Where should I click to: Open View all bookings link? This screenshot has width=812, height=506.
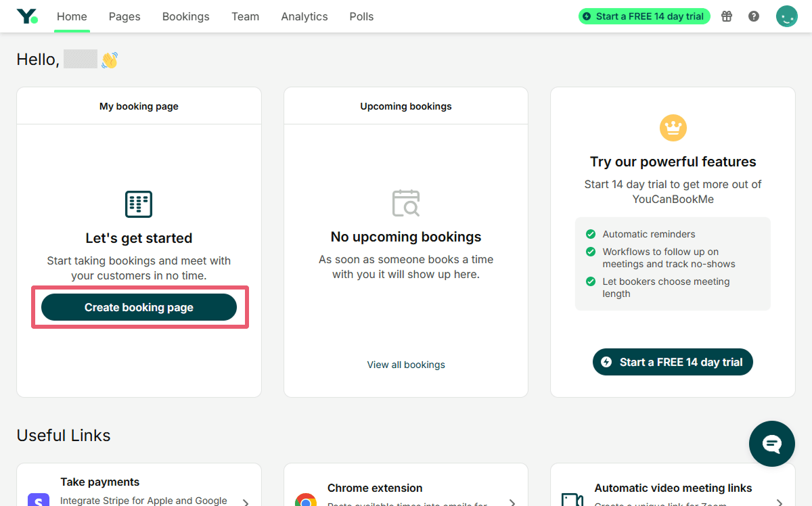tap(405, 364)
